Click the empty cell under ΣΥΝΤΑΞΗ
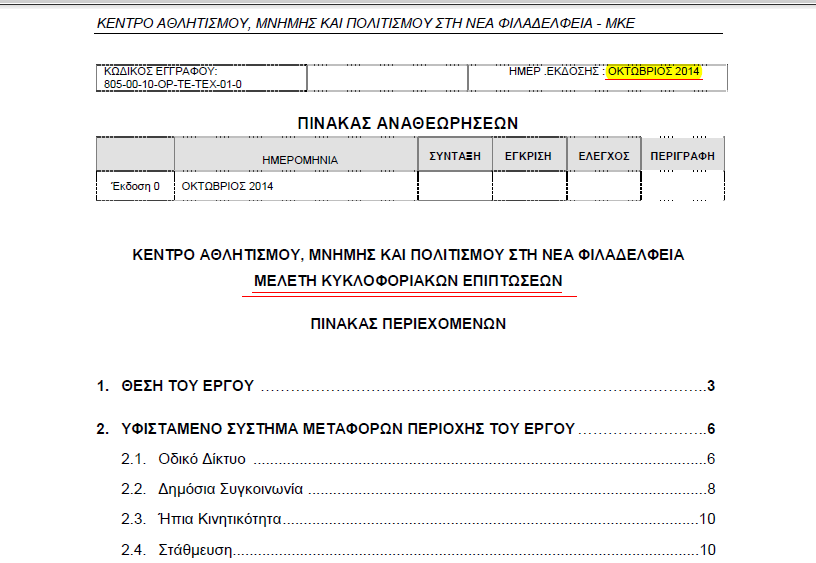This screenshot has height=563, width=816. pyautogui.click(x=455, y=187)
